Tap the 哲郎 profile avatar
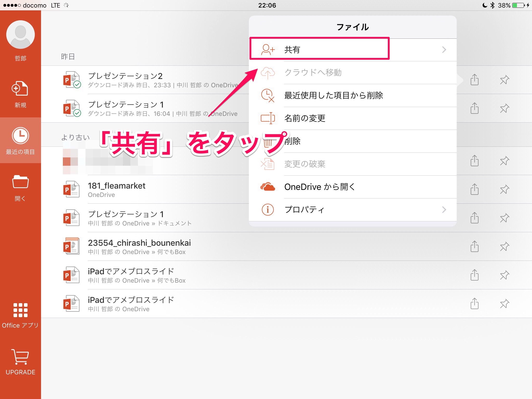The image size is (532, 399). (21, 35)
